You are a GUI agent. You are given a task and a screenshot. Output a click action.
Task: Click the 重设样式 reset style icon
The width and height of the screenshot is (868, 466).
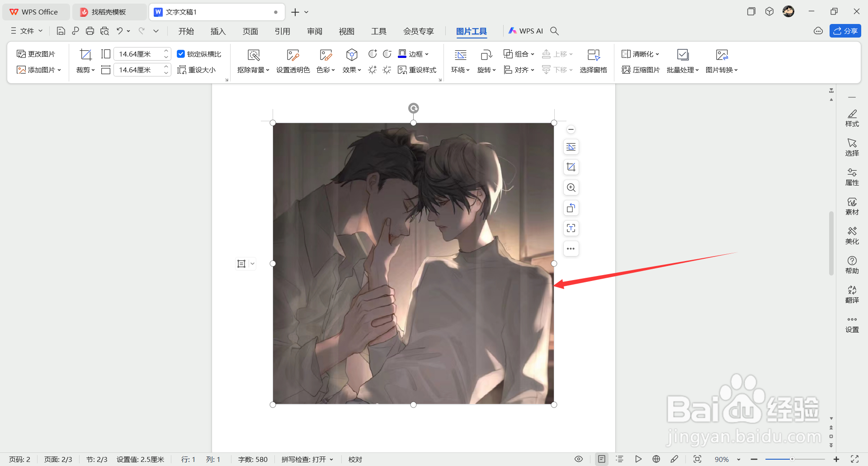[402, 70]
